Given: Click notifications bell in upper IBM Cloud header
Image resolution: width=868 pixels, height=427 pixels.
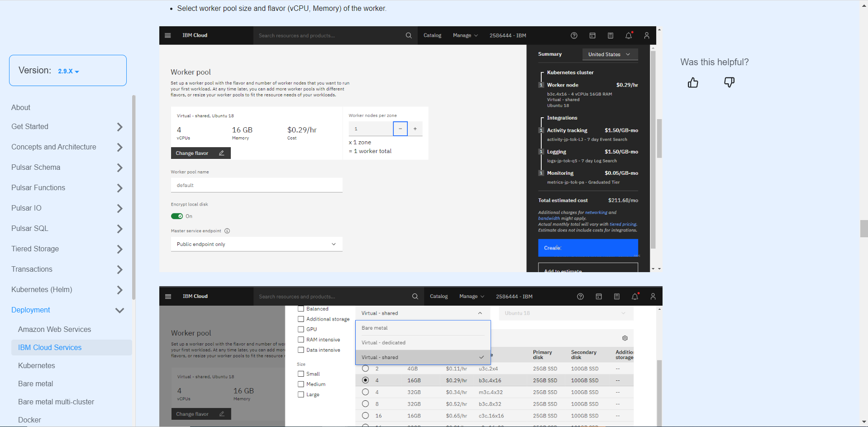Looking at the screenshot, I should pyautogui.click(x=629, y=35).
